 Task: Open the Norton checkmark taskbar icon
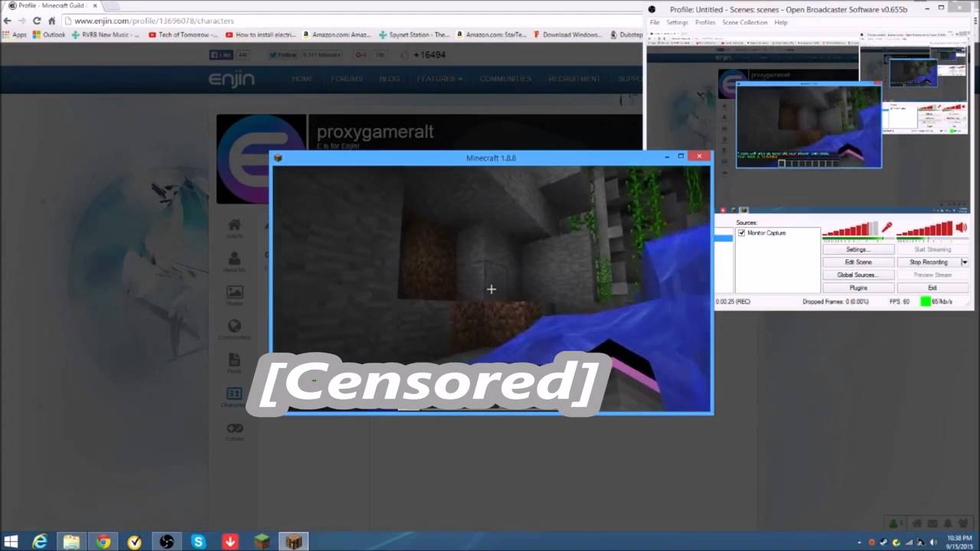pyautogui.click(x=135, y=542)
